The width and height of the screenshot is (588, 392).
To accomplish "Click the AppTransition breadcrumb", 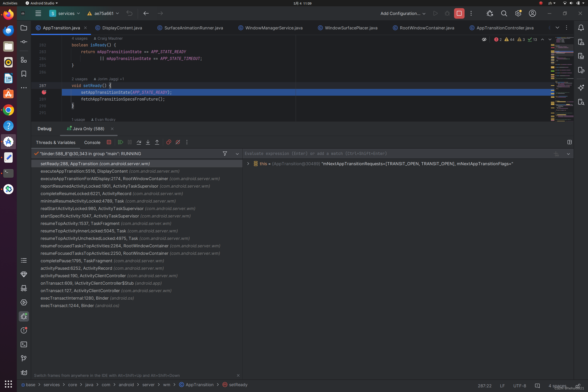I will click(x=196, y=385).
